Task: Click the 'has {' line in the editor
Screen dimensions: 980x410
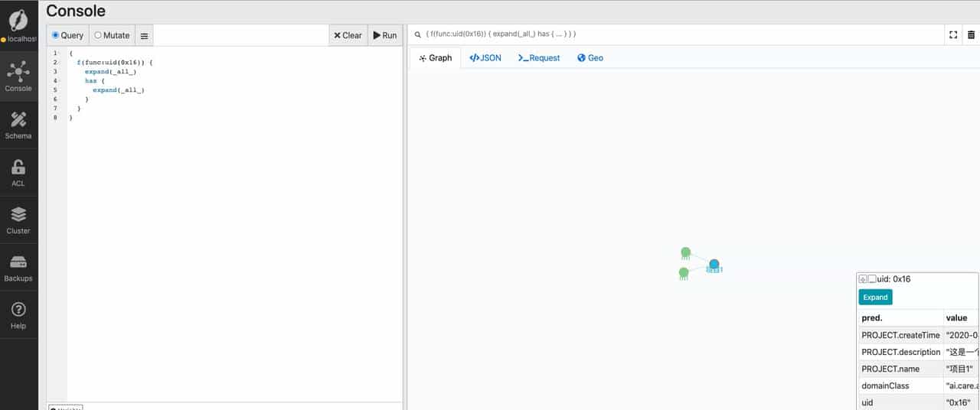Action: point(95,81)
